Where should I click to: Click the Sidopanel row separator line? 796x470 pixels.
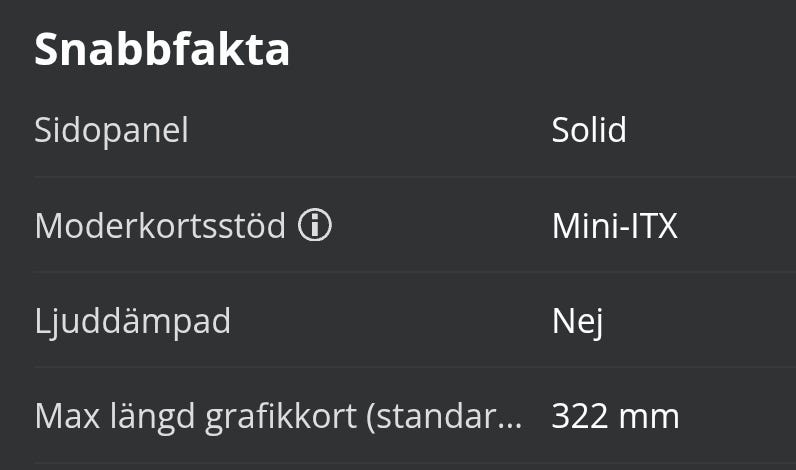415,177
